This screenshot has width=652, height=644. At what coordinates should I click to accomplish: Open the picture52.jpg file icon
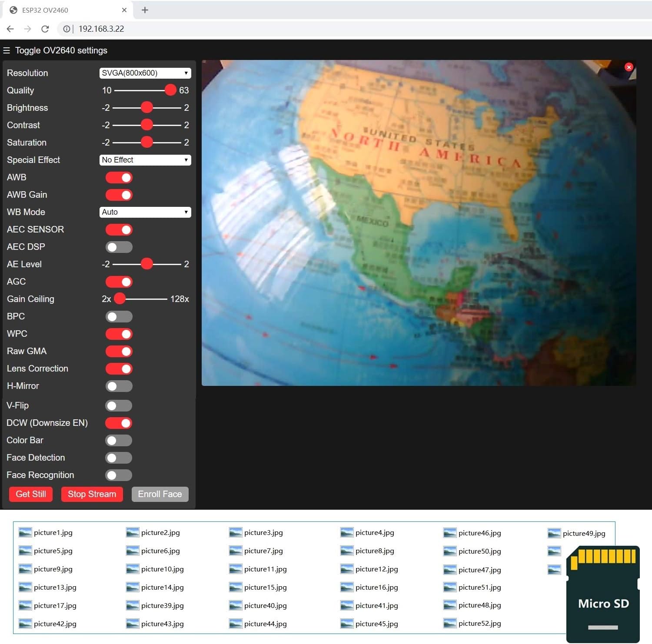coord(450,623)
